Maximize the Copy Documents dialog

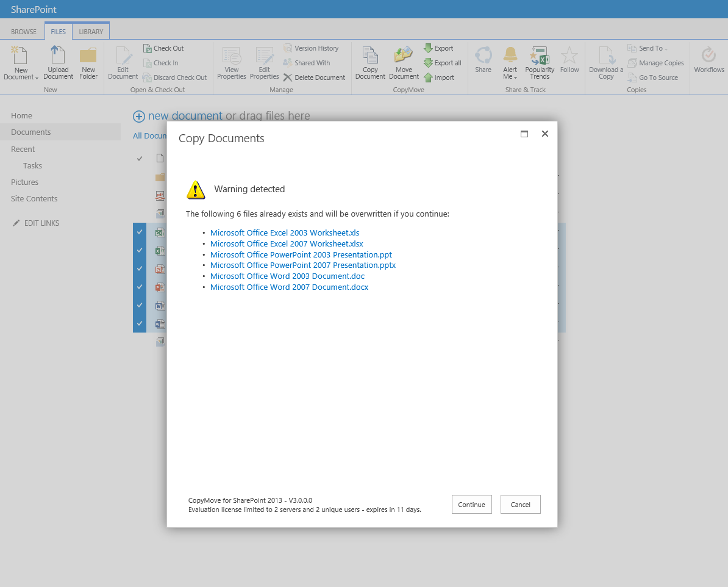pyautogui.click(x=524, y=134)
